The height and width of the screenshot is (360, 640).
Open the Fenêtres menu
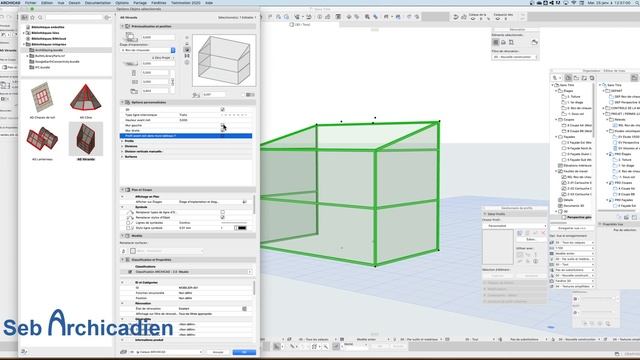tap(159, 2)
